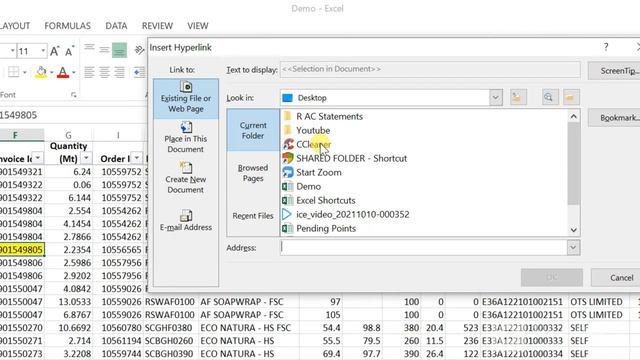Click the greyed OK button
This screenshot has height=360, width=640.
[552, 278]
